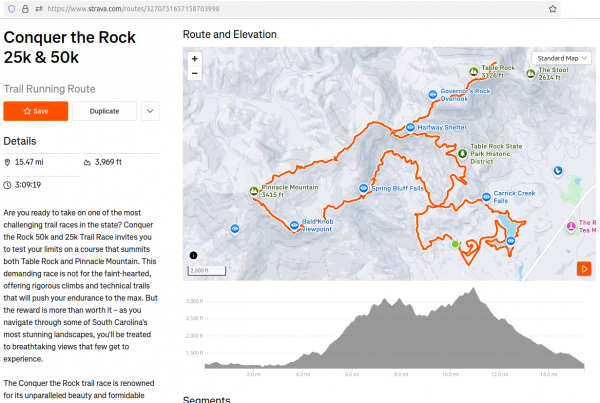Play the route flyover with orange play button
Viewport: 600px width, 403px height.
[584, 269]
